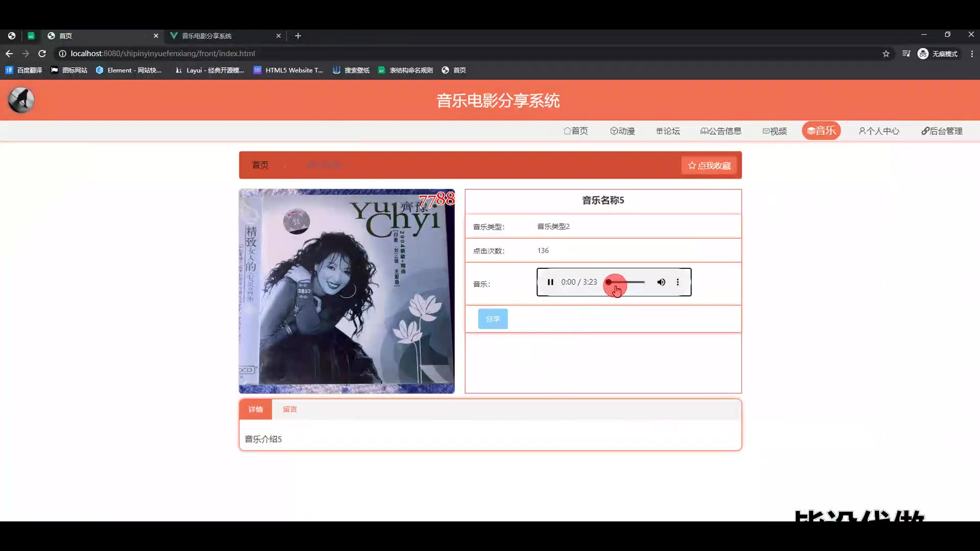The image size is (980, 551).
Task: Open the Layui bookmark
Action: click(209, 70)
